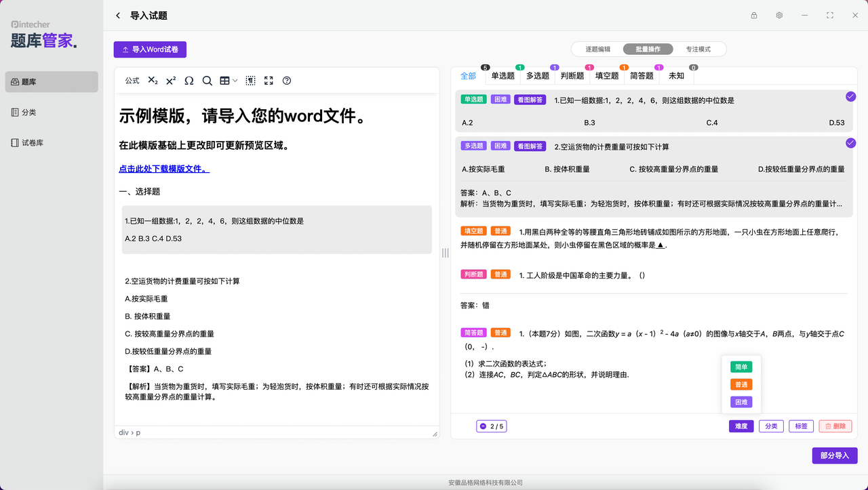Click option text B.3 in preview
Image resolution: width=868 pixels, height=490 pixels.
pos(589,123)
